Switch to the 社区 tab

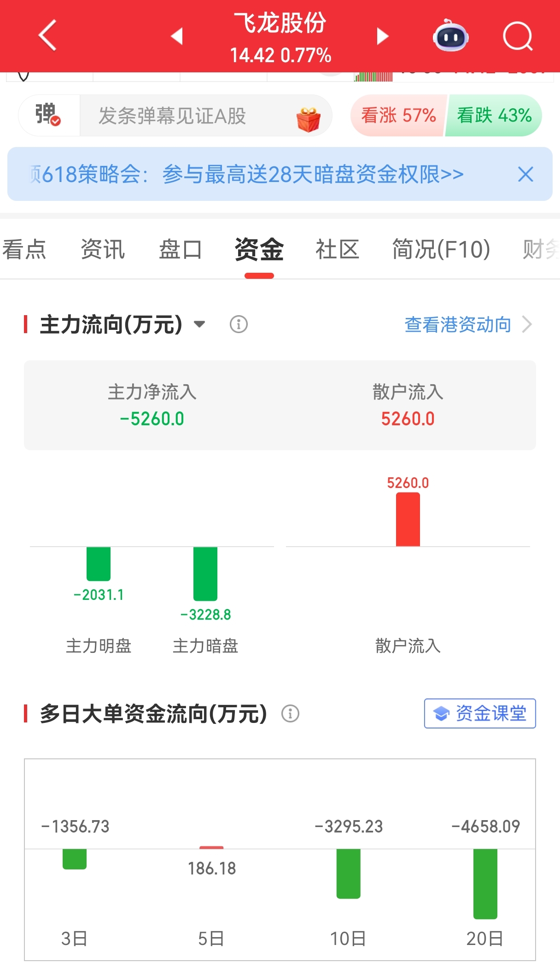(337, 249)
